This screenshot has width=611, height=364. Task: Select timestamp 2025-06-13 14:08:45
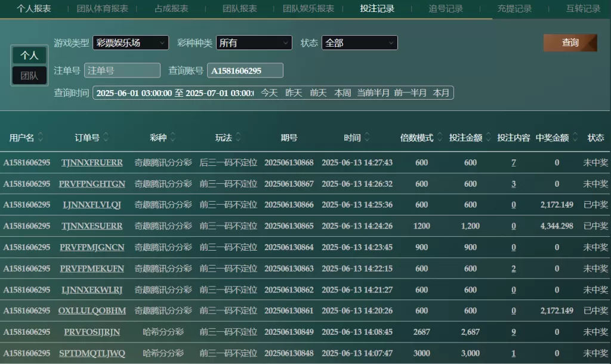(357, 332)
